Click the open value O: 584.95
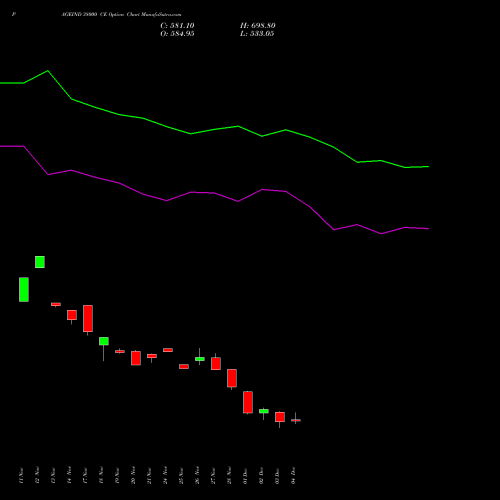Screen dimensions: 500x500 pyautogui.click(x=177, y=34)
